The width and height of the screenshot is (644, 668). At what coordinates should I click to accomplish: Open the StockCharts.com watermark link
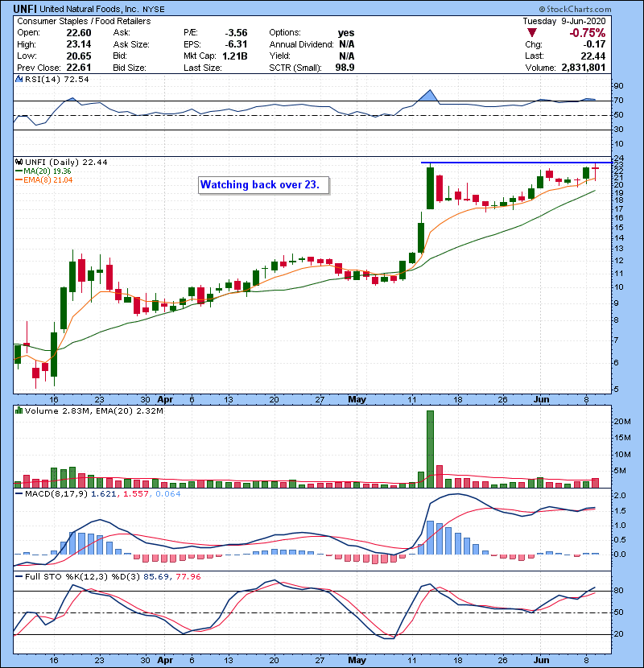tap(575, 9)
